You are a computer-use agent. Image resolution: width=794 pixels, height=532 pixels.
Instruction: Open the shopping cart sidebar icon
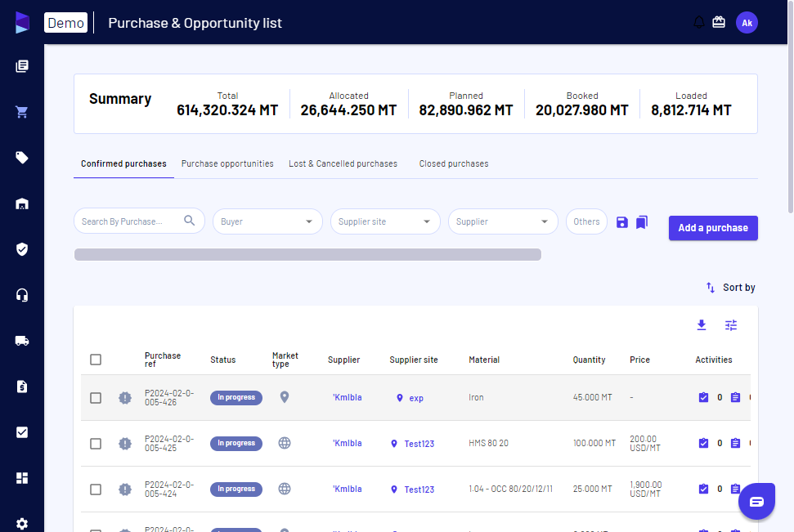22,112
